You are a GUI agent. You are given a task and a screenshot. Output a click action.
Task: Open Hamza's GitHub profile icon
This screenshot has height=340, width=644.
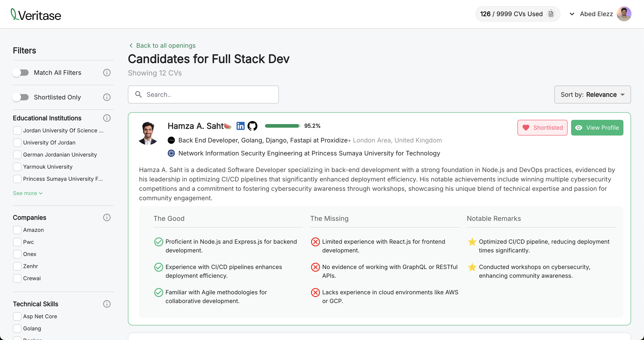[x=252, y=126]
